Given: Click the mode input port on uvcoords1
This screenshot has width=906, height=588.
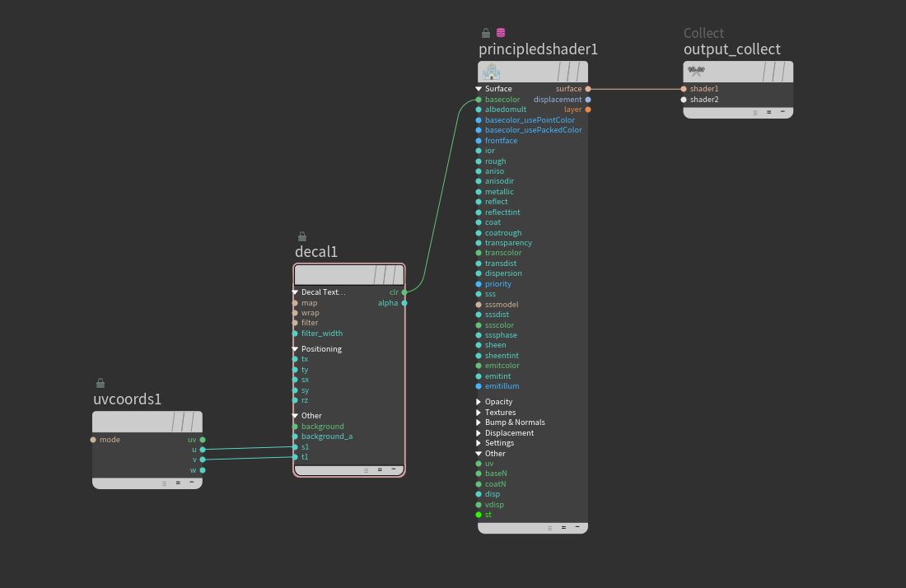Looking at the screenshot, I should click(93, 440).
